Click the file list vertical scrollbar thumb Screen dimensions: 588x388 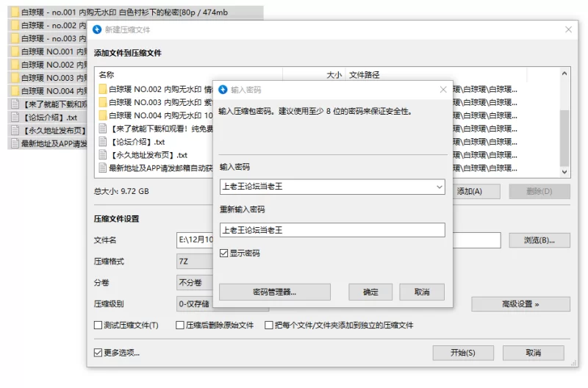[564, 138]
